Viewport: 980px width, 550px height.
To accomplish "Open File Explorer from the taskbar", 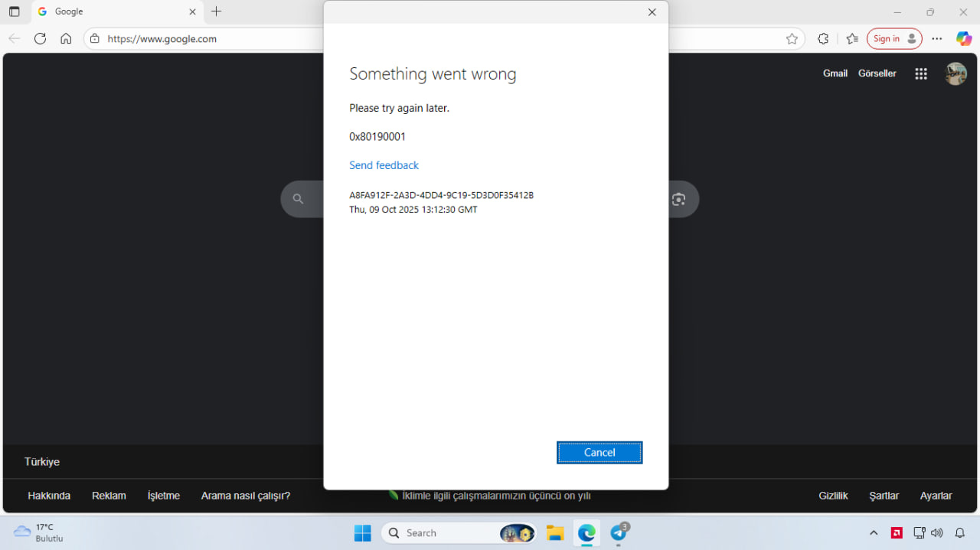I will point(555,533).
